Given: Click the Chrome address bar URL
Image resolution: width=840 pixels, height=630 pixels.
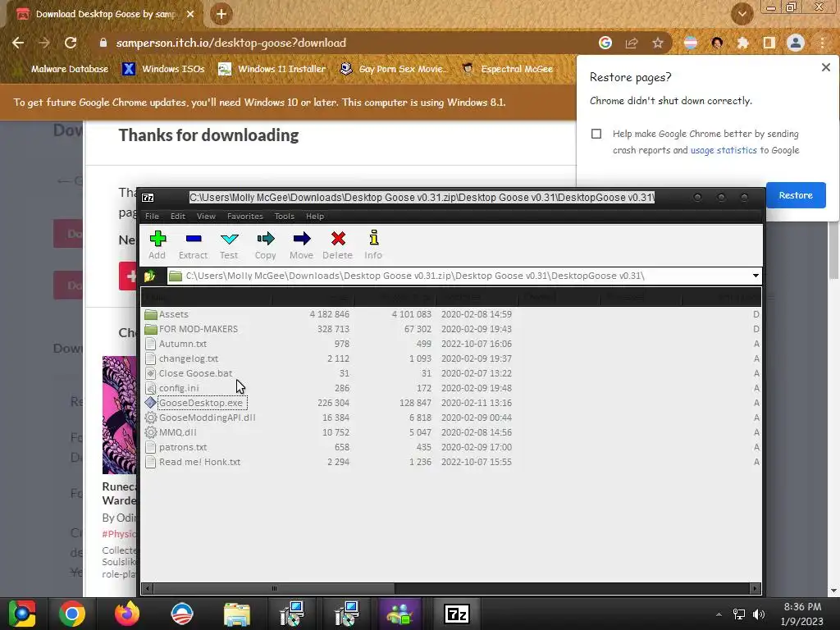Looking at the screenshot, I should click(x=231, y=43).
